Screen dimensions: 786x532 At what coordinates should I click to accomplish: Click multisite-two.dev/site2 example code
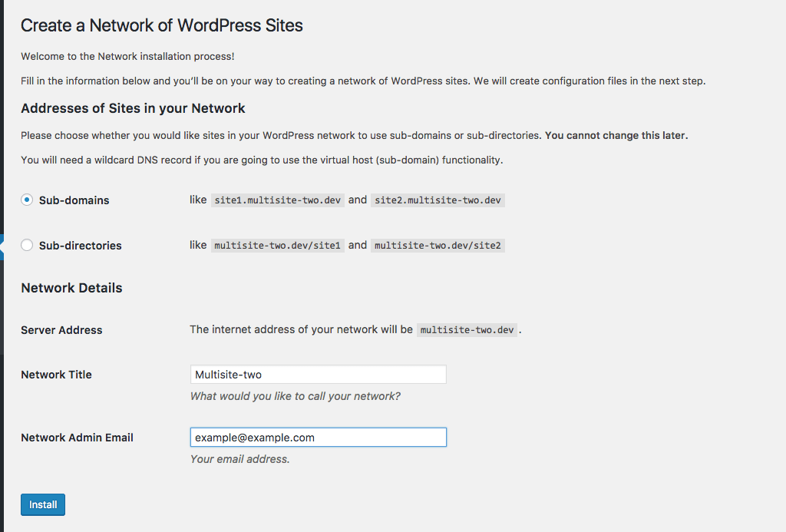click(438, 245)
